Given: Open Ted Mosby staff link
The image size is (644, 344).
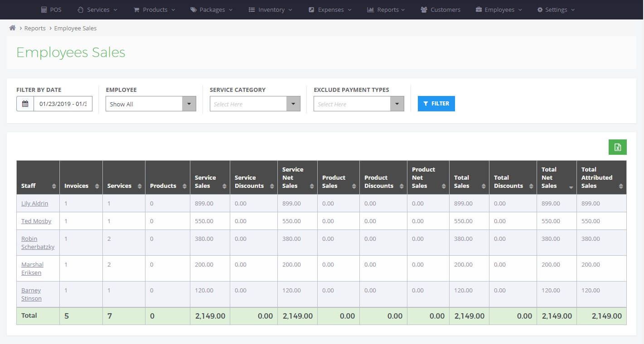Looking at the screenshot, I should 36,221.
